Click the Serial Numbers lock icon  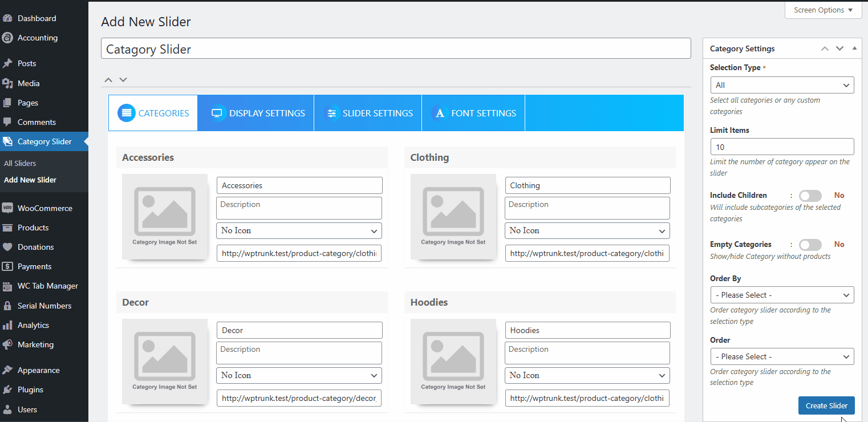click(7, 306)
